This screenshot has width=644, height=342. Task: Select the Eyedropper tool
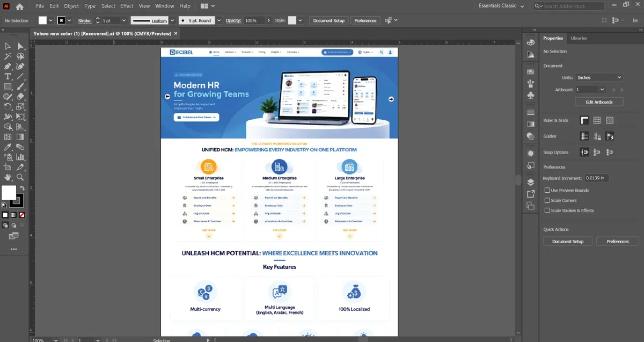[8, 147]
